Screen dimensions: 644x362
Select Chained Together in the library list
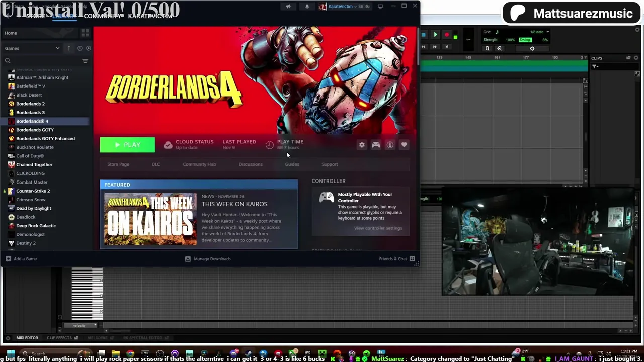[x=34, y=164]
